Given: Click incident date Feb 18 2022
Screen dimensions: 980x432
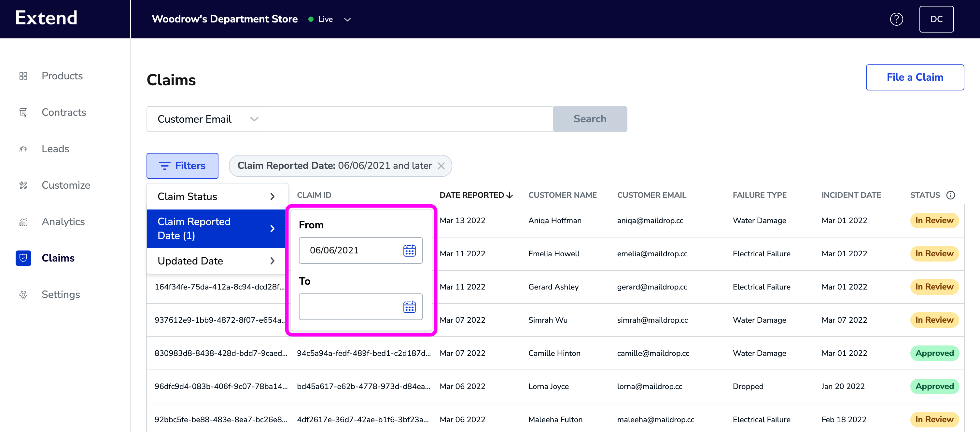Looking at the screenshot, I should (x=844, y=419).
